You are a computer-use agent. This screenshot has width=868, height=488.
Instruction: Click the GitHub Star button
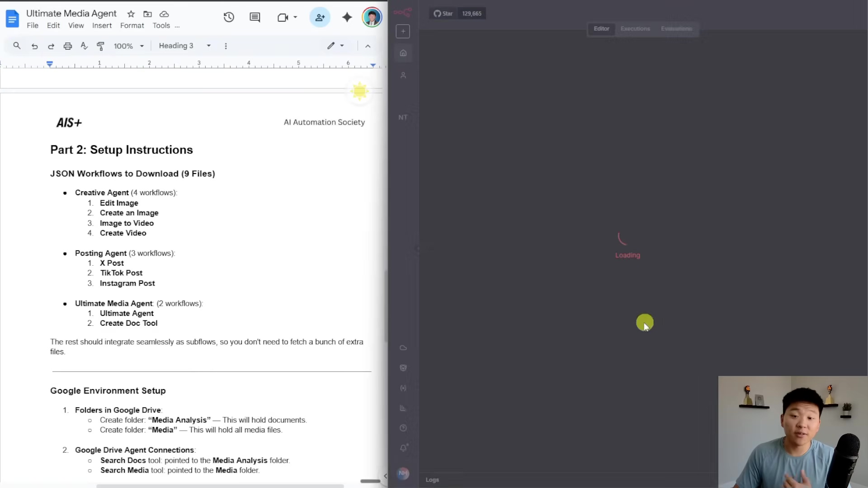pyautogui.click(x=443, y=14)
